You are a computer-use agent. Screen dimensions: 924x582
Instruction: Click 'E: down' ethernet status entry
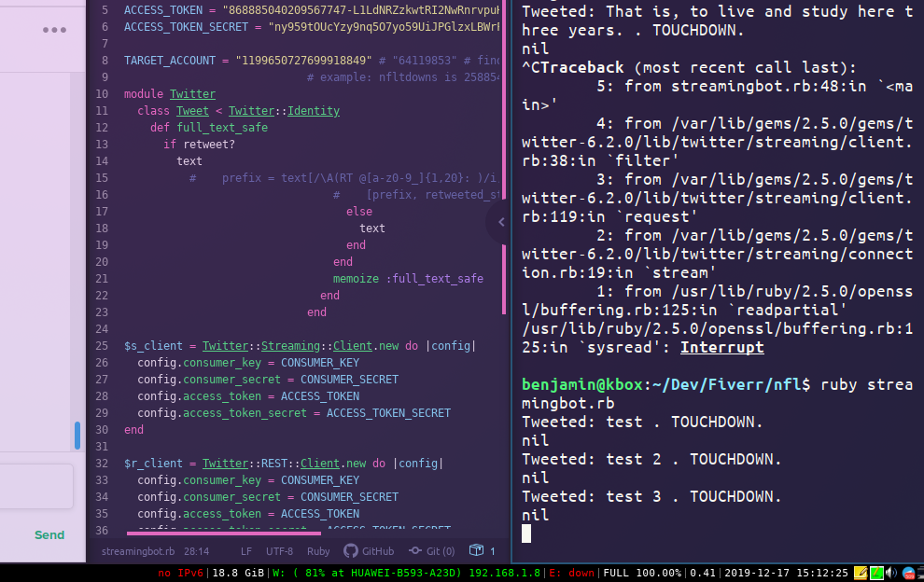click(571, 573)
